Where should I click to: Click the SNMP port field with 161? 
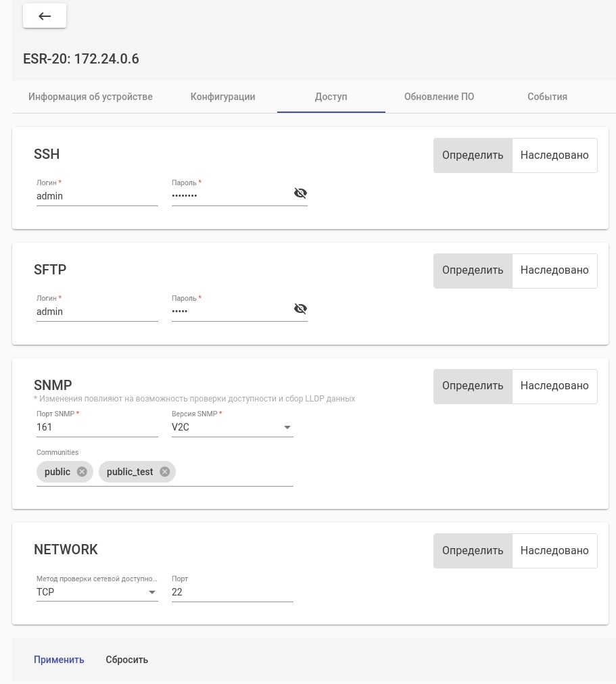coord(97,427)
